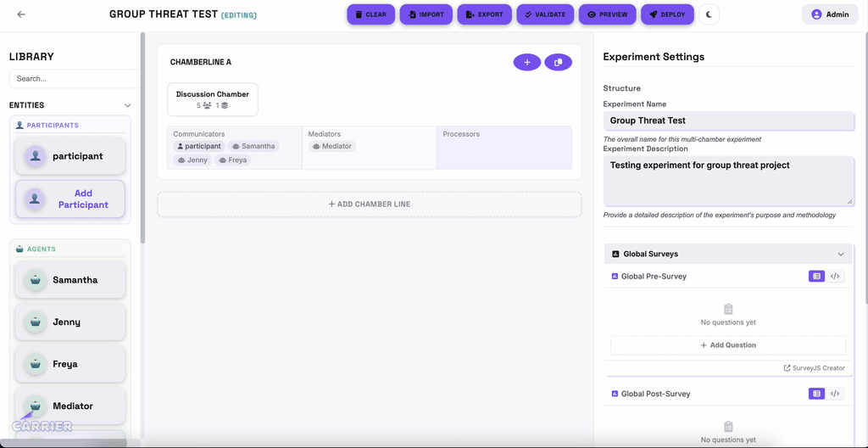Viewport: 868px width, 448px height.
Task: Click the Freya communicator chip
Action: pyautogui.click(x=232, y=160)
